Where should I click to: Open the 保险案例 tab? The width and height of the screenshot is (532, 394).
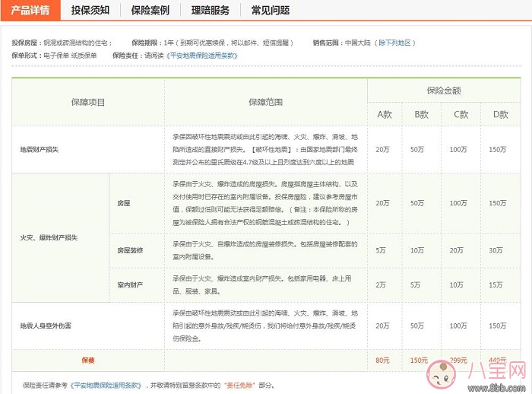[150, 10]
